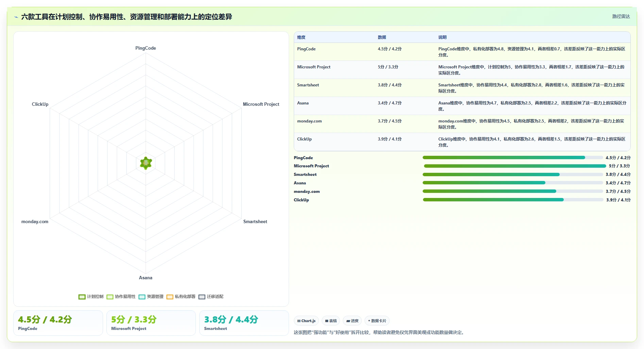Select the Asana progress bar

pos(513,183)
